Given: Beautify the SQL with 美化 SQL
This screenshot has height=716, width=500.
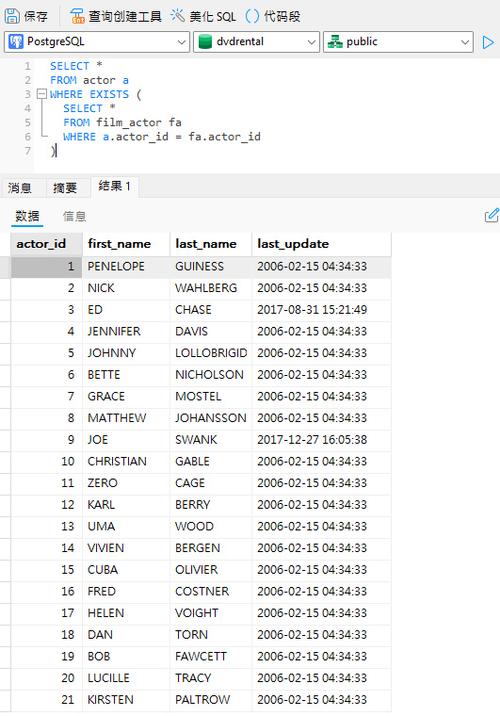Looking at the screenshot, I should click(203, 16).
